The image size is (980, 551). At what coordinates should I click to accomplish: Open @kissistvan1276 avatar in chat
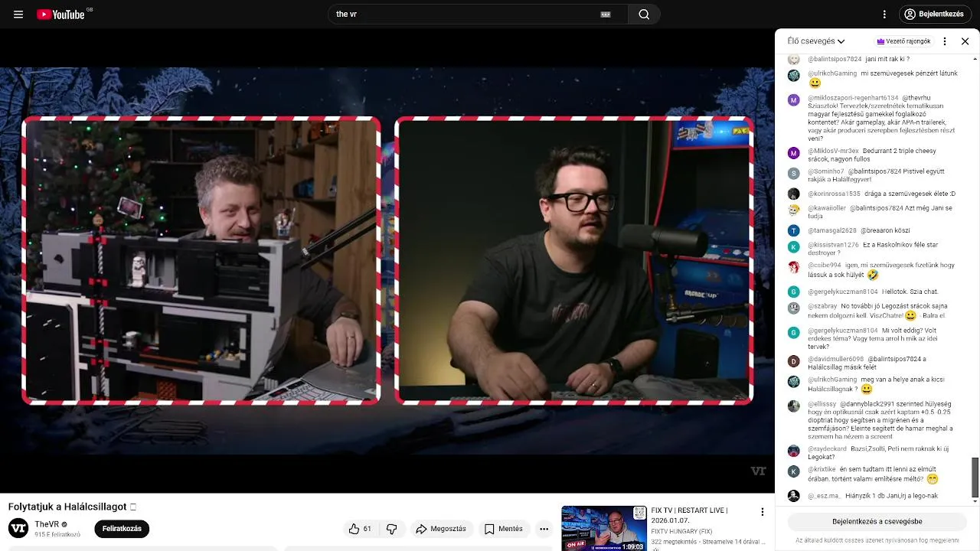pyautogui.click(x=794, y=246)
